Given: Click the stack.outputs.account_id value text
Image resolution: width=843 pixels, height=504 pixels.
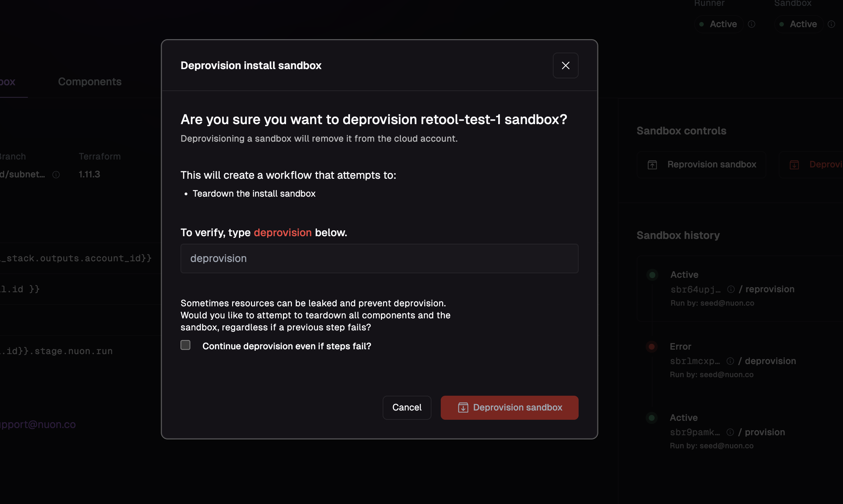Looking at the screenshot, I should pos(76,258).
